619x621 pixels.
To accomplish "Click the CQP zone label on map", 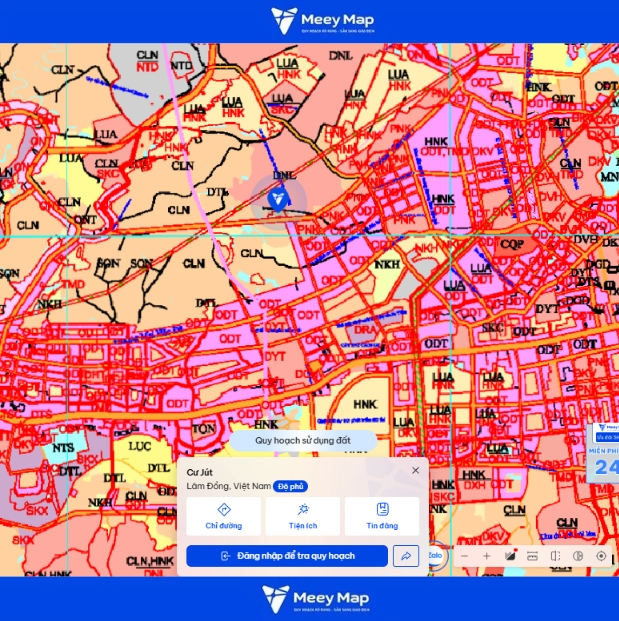I will (512, 244).
